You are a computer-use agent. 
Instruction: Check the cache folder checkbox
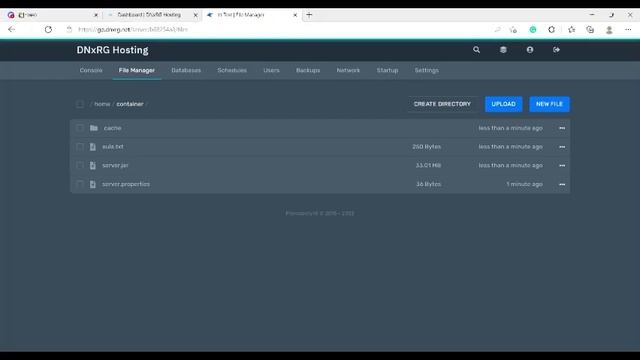tap(80, 128)
